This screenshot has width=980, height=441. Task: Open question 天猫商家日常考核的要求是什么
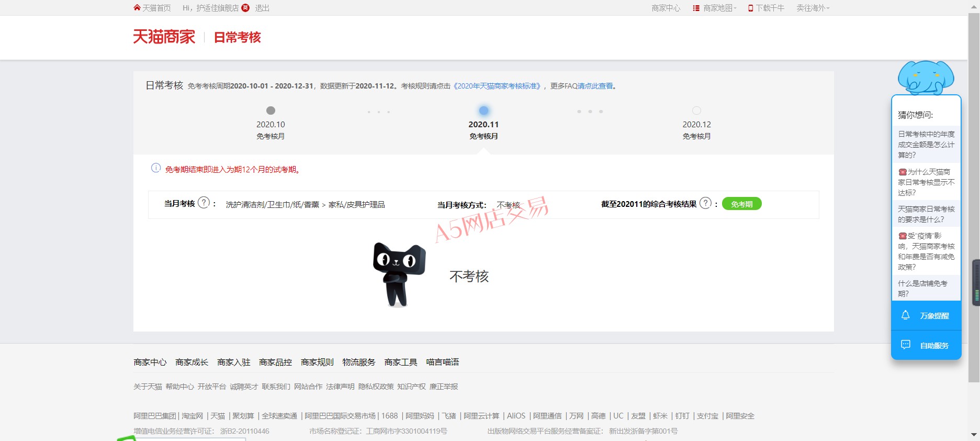(926, 214)
